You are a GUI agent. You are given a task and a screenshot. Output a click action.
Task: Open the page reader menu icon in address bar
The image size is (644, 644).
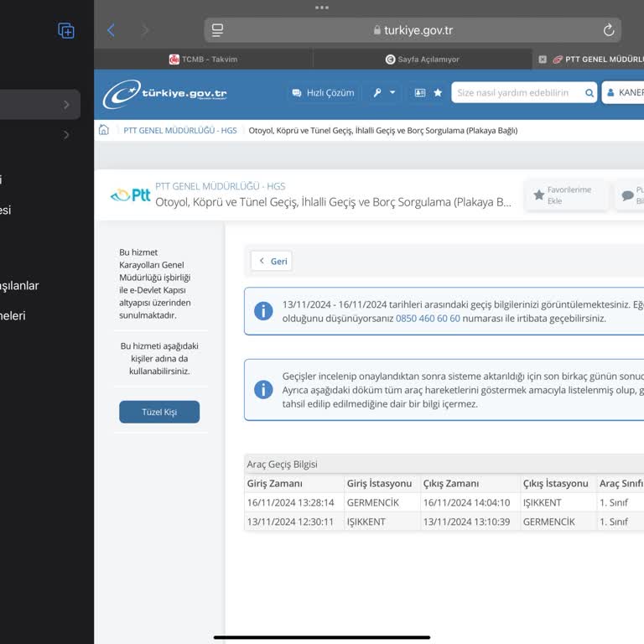click(x=218, y=30)
